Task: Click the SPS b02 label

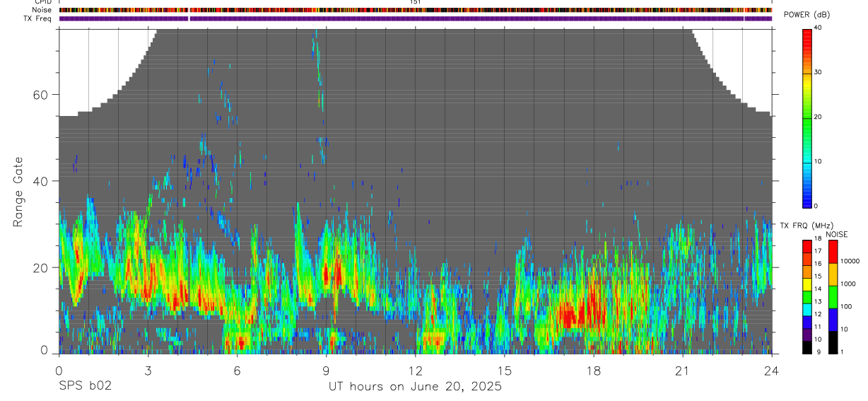Action: click(x=85, y=387)
